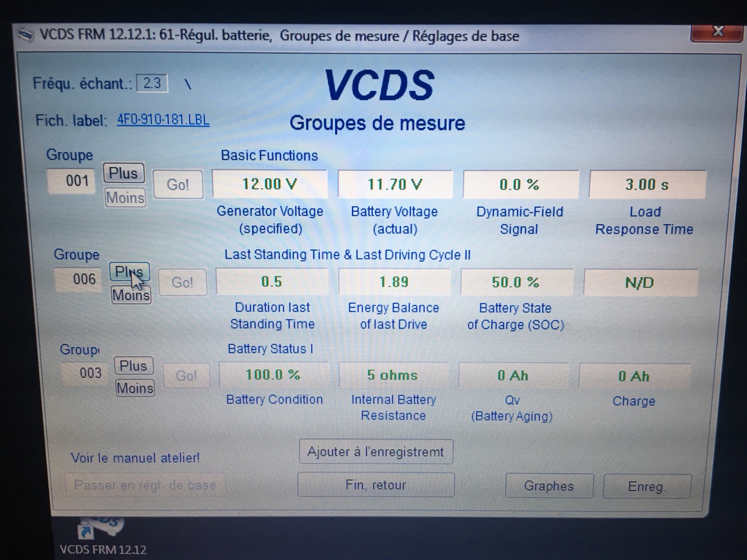Click the Fin, retour button
747x560 pixels.
375,485
